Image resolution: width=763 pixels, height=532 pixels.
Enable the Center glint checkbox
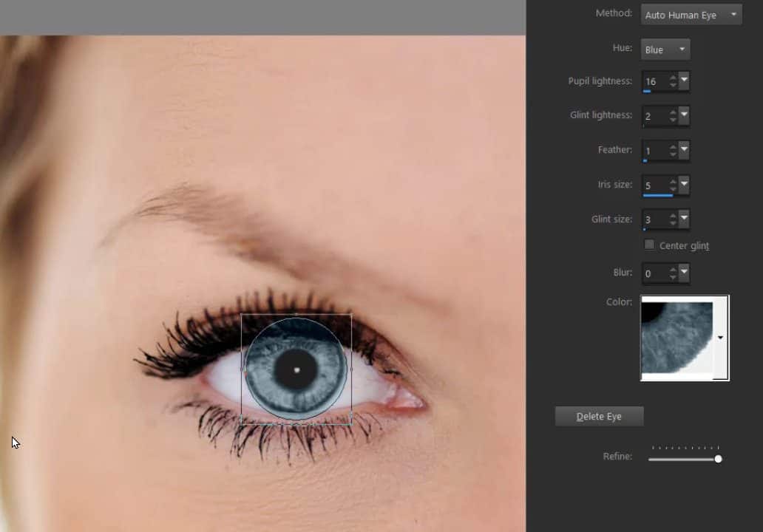(x=649, y=245)
